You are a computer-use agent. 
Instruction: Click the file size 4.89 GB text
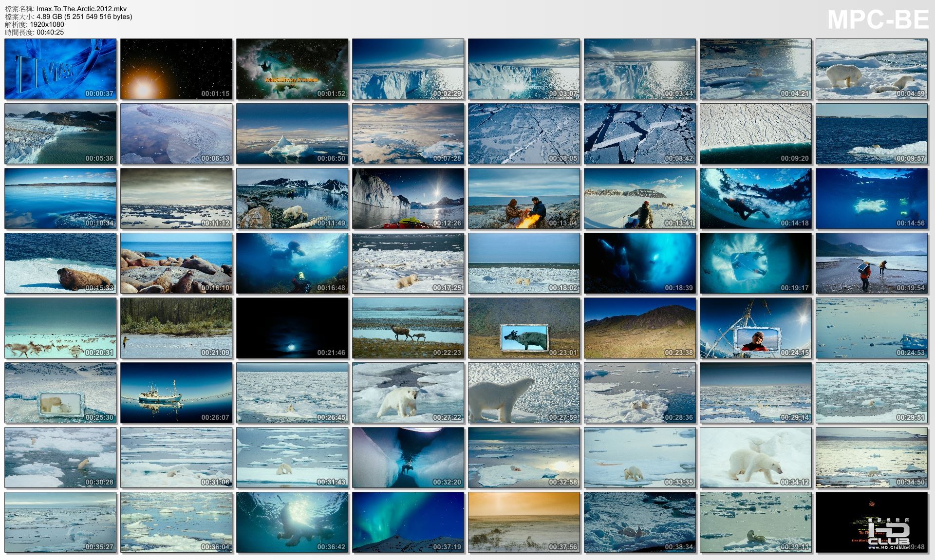(84, 17)
